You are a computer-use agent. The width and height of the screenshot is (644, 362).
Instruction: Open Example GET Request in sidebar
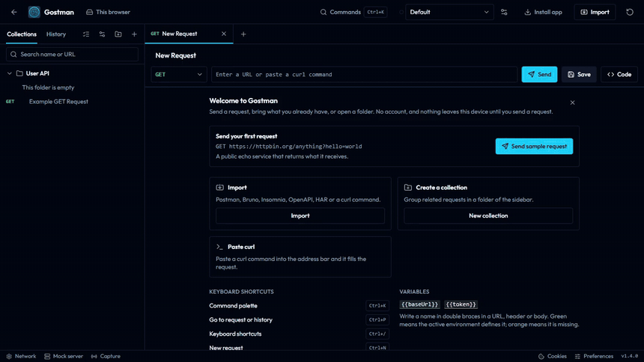tap(58, 102)
